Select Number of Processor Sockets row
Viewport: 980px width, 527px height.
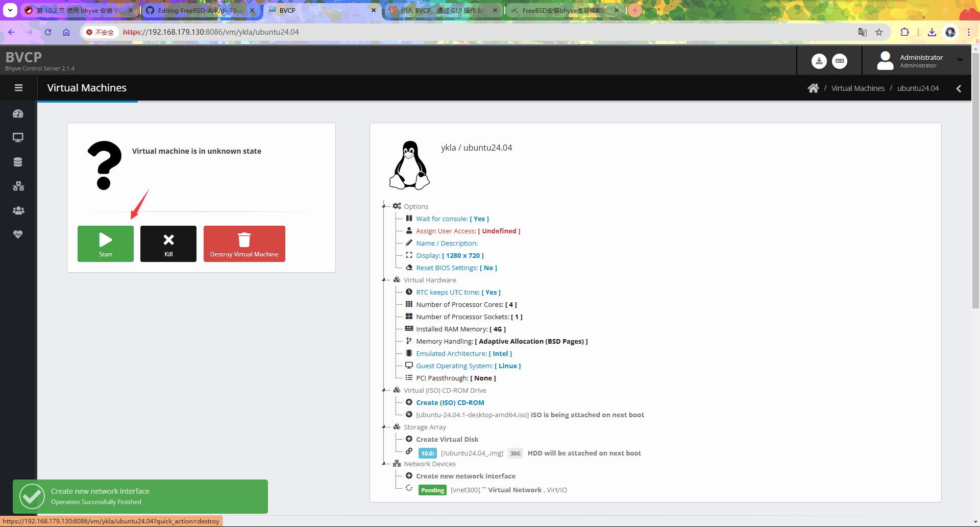[x=469, y=317]
